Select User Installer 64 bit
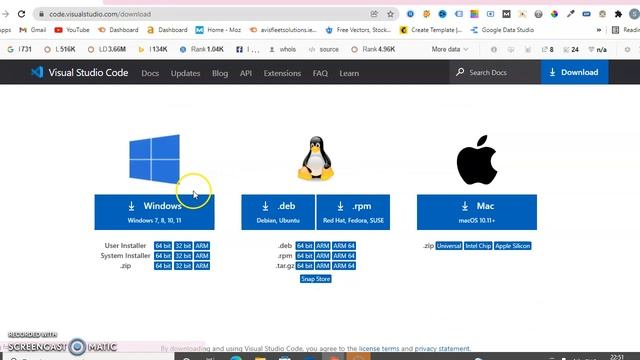This screenshot has width=640, height=360. tap(163, 246)
